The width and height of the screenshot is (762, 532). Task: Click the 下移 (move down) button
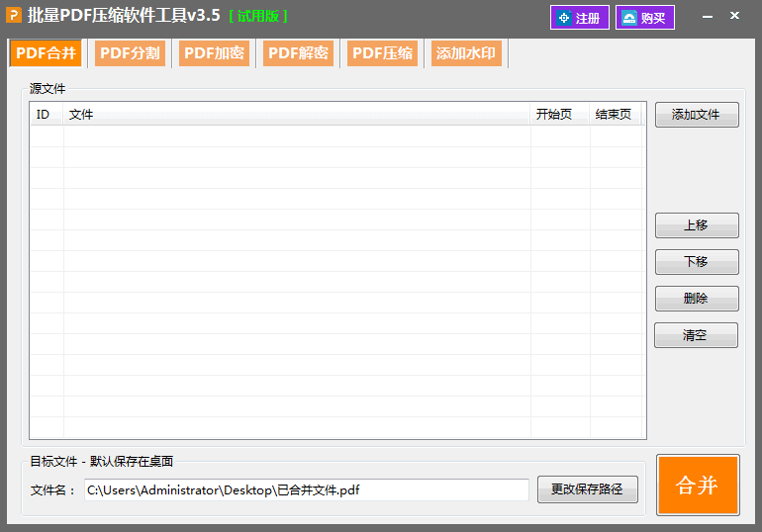tap(697, 262)
